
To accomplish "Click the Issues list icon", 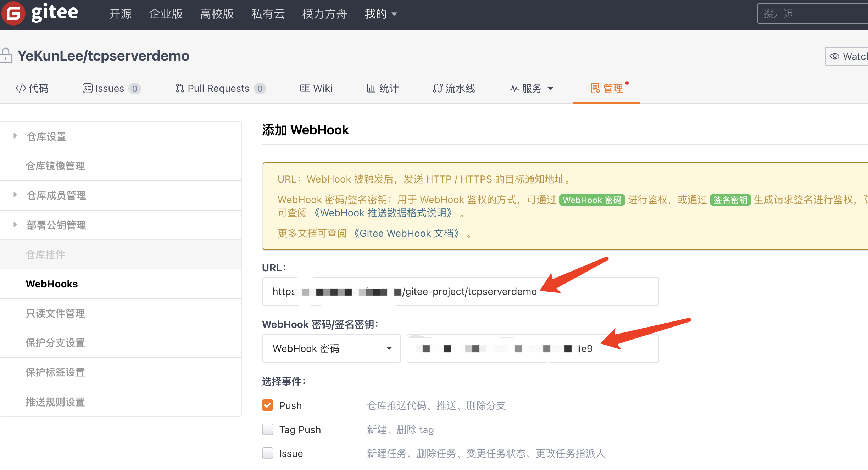I will (87, 88).
